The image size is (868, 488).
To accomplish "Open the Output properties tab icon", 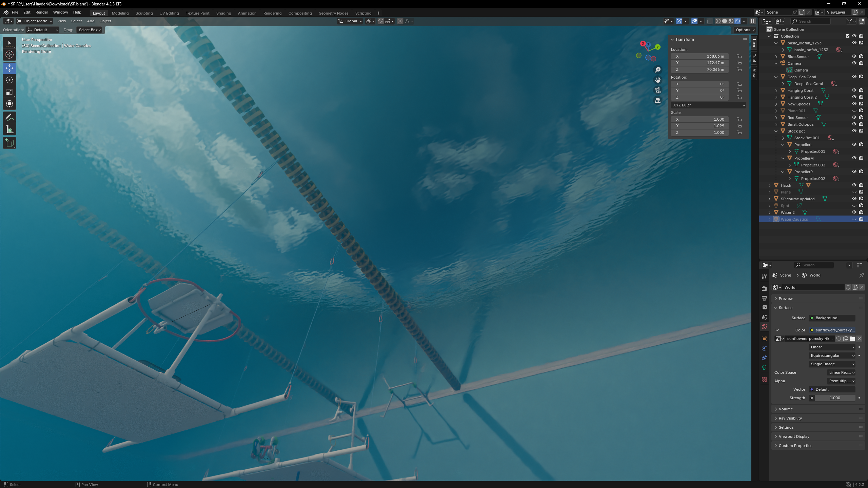I will pyautogui.click(x=764, y=298).
